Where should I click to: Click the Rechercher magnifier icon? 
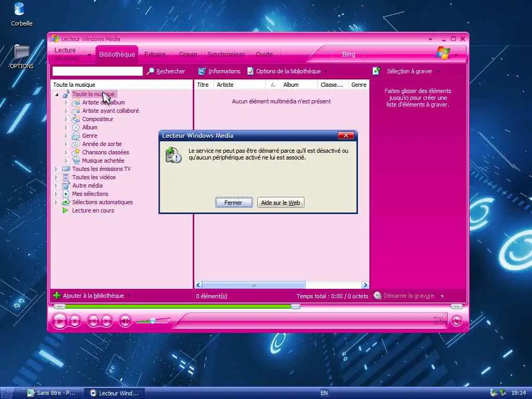150,71
